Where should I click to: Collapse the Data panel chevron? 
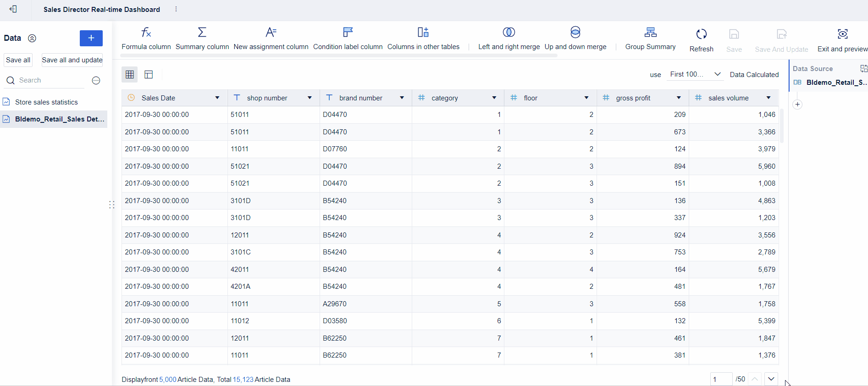coord(32,39)
